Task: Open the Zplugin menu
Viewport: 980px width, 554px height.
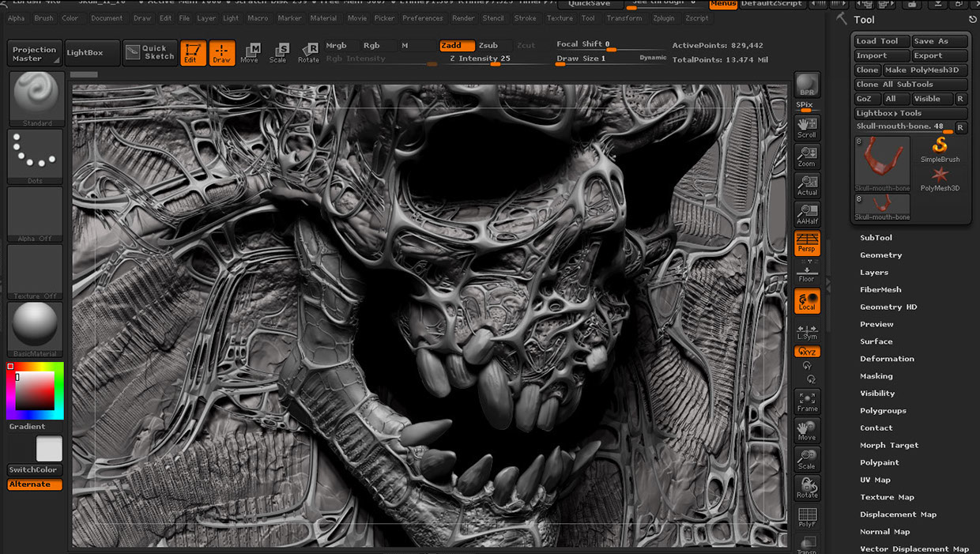Action: tap(664, 18)
